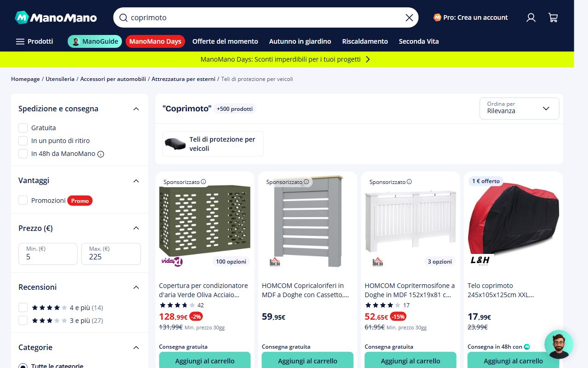
Task: Open the ManoMano Days menu item
Action: (x=155, y=41)
